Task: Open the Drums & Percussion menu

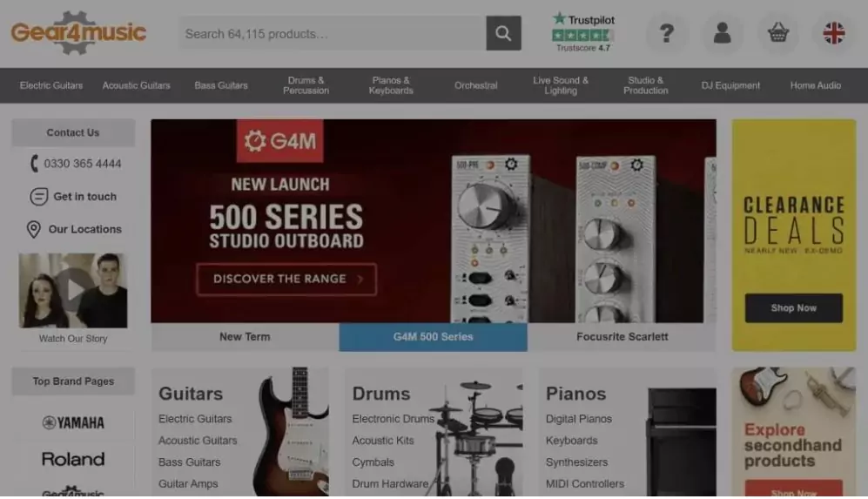Action: 306,85
